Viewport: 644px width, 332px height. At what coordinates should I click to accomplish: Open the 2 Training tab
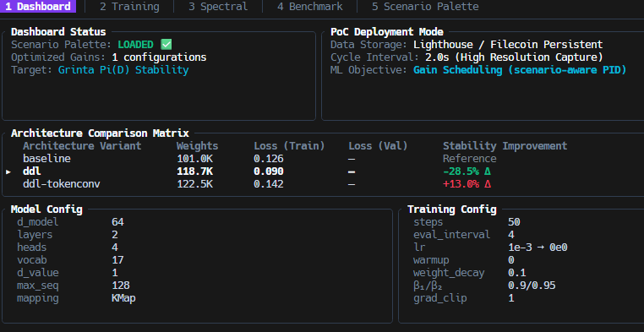(129, 7)
